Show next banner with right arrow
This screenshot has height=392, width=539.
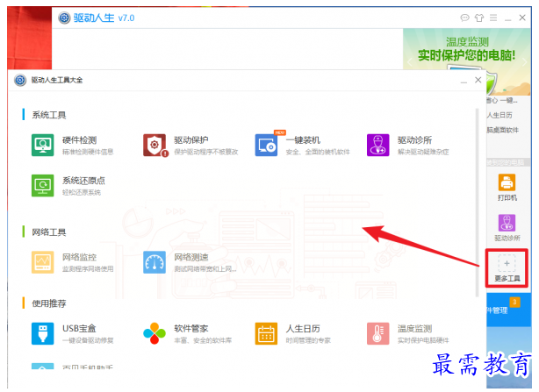coord(525,62)
